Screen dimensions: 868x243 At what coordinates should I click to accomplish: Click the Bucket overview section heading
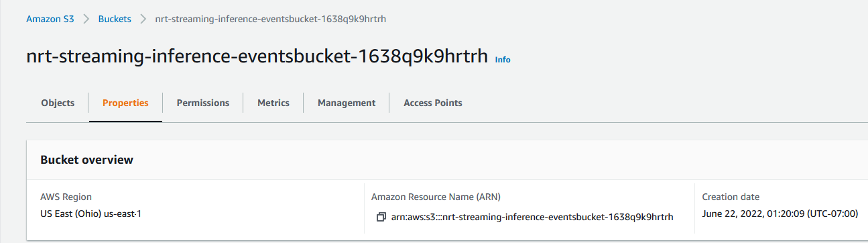click(x=87, y=160)
